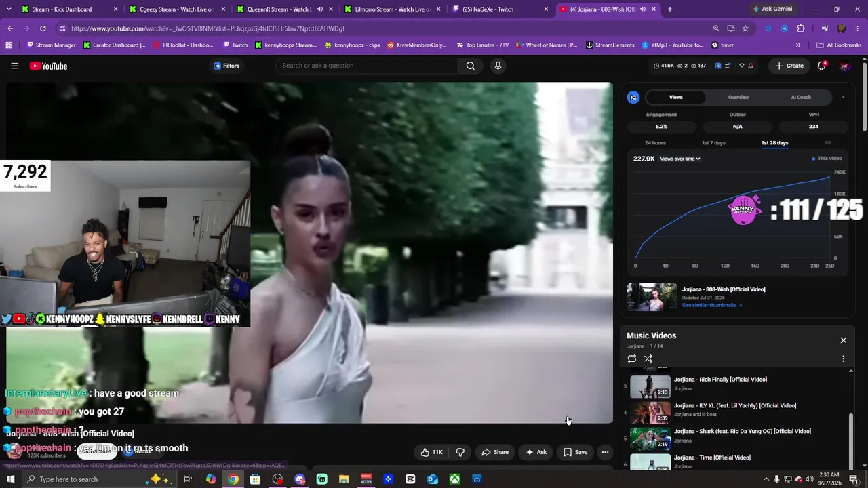Show more bookmarks with the chevron
The width and height of the screenshot is (868, 488).
tap(798, 45)
